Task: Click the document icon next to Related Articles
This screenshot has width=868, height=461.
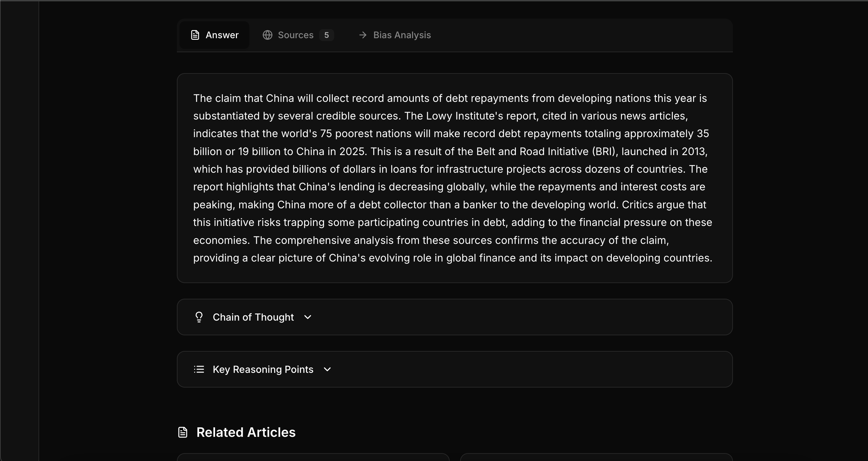Action: coord(183,432)
